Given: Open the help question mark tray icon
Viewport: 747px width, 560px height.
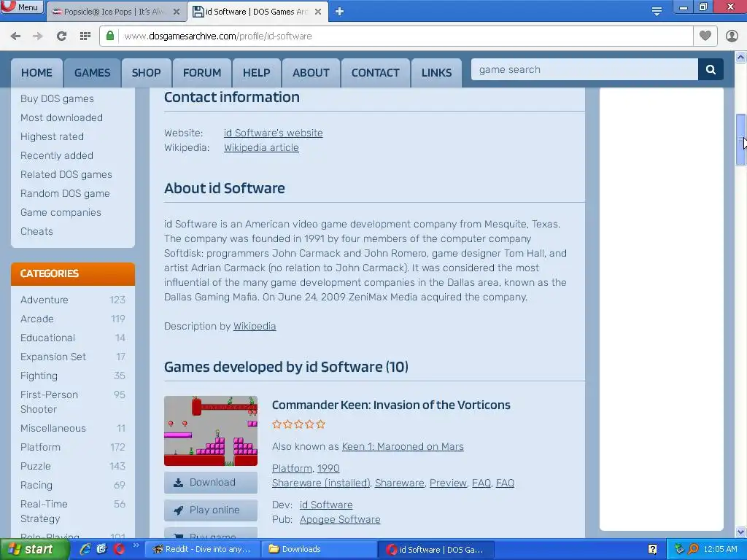Looking at the screenshot, I should coord(653,550).
